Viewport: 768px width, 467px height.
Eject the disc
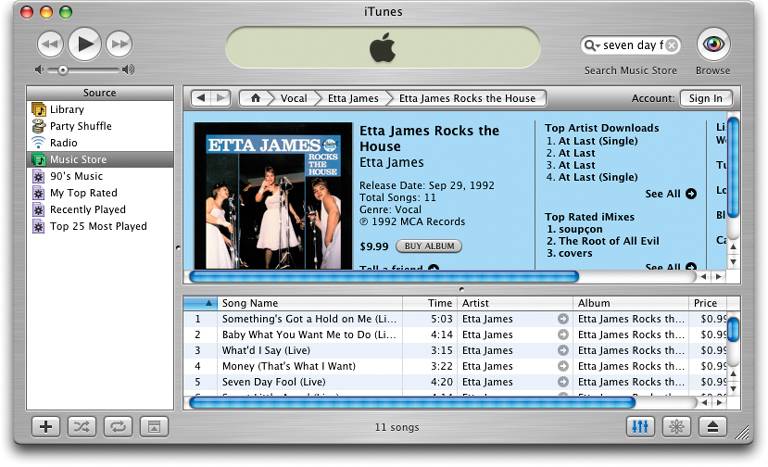(713, 426)
